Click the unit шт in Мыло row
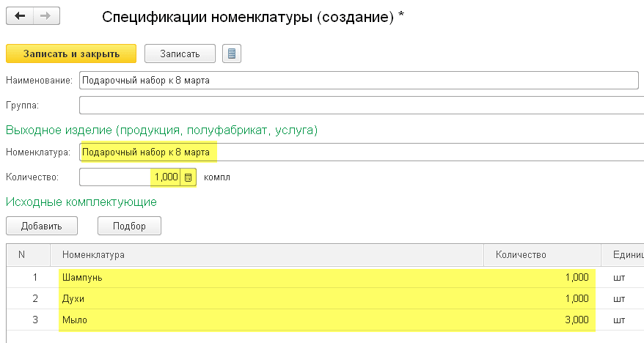 (x=619, y=320)
